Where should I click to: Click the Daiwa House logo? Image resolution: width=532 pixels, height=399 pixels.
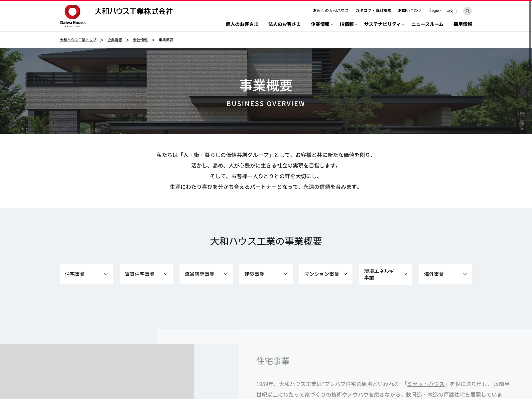(73, 16)
